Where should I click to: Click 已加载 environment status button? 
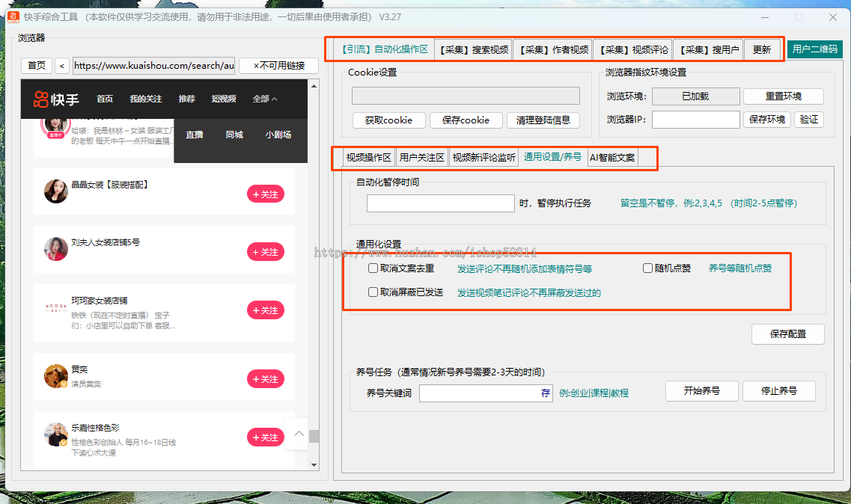[696, 96]
